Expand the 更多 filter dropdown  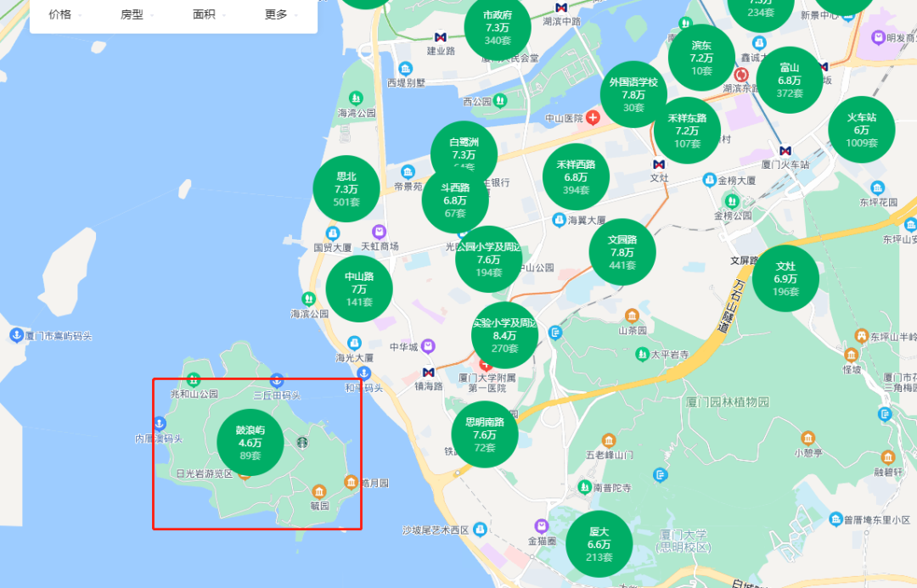(x=281, y=14)
